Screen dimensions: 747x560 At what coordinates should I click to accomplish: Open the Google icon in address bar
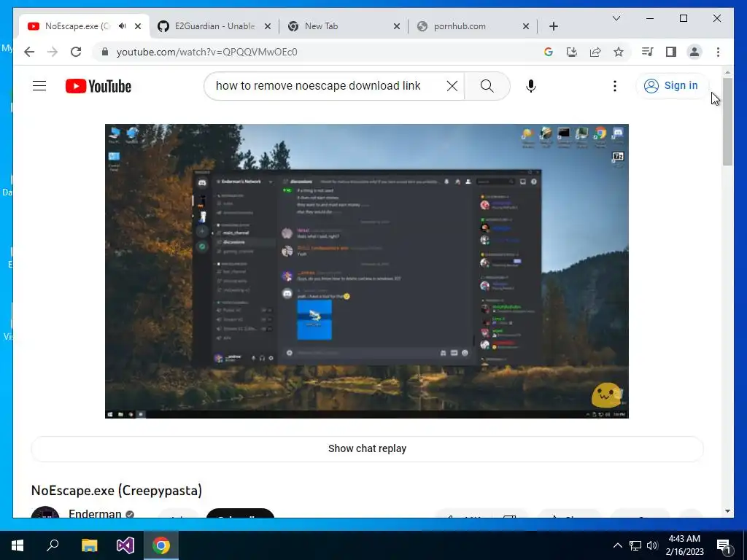549,52
